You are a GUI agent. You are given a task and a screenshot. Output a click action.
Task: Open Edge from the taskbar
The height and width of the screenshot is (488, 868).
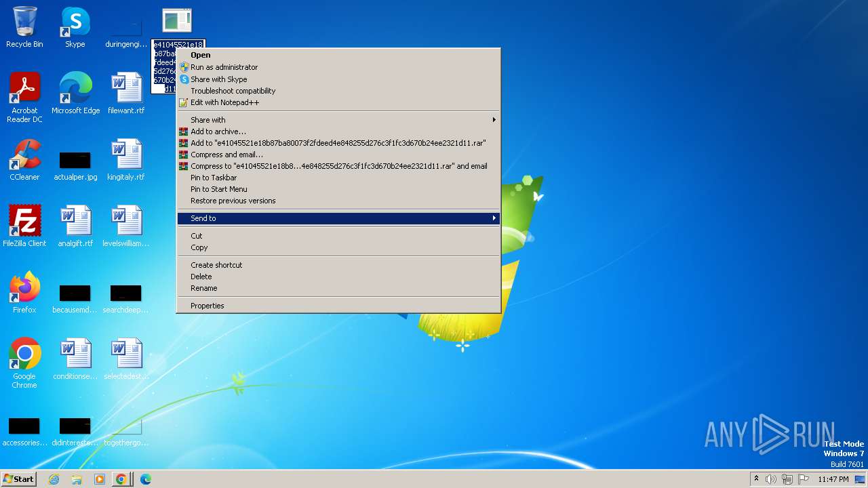click(x=145, y=479)
